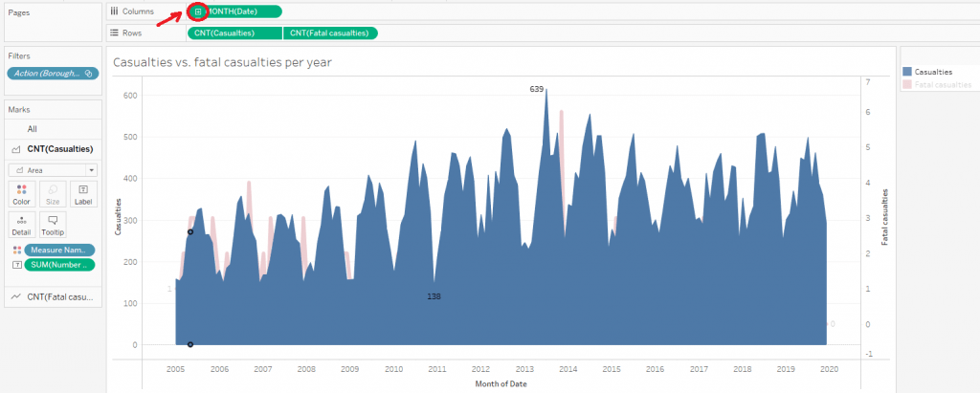This screenshot has width=980, height=393.
Task: Click the 639 peak data label
Action: pos(536,89)
